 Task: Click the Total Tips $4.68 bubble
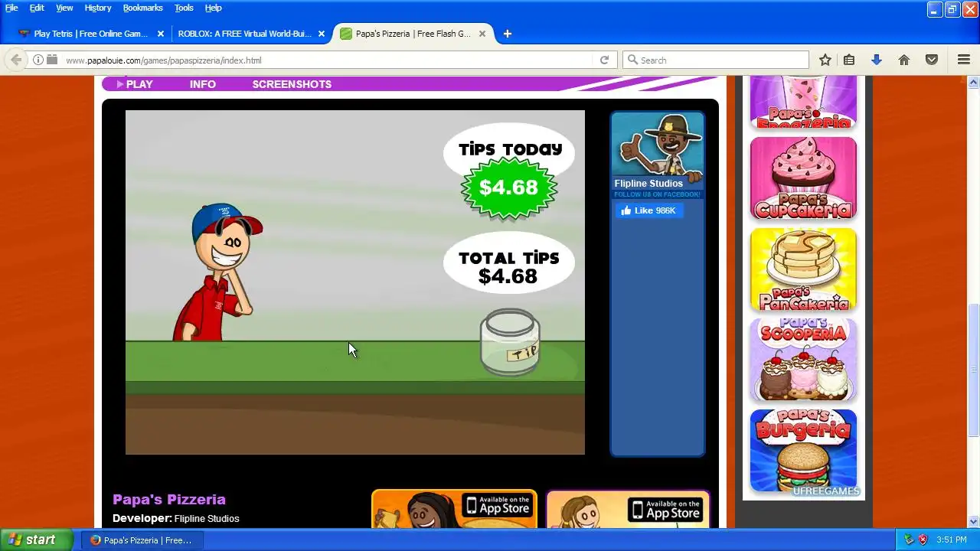coord(509,264)
